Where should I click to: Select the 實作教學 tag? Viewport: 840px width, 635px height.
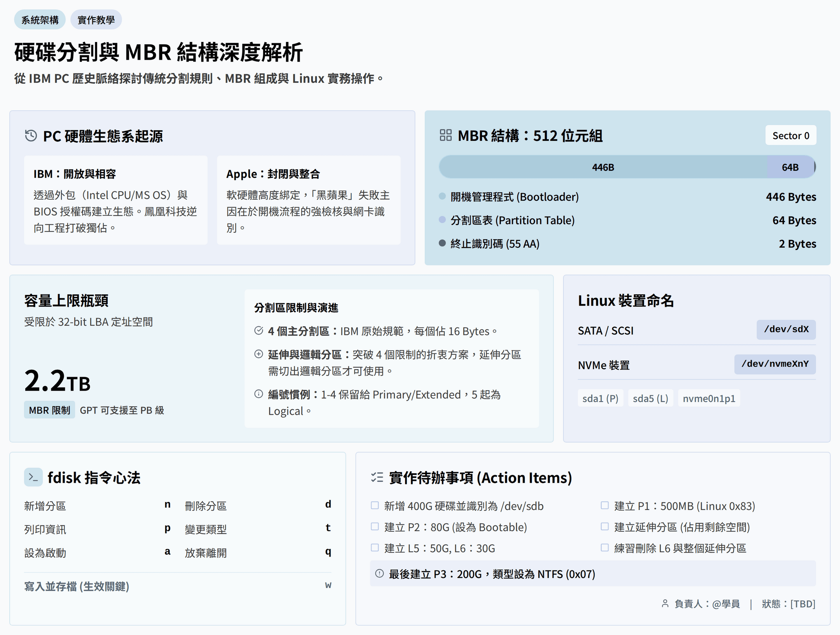96,20
